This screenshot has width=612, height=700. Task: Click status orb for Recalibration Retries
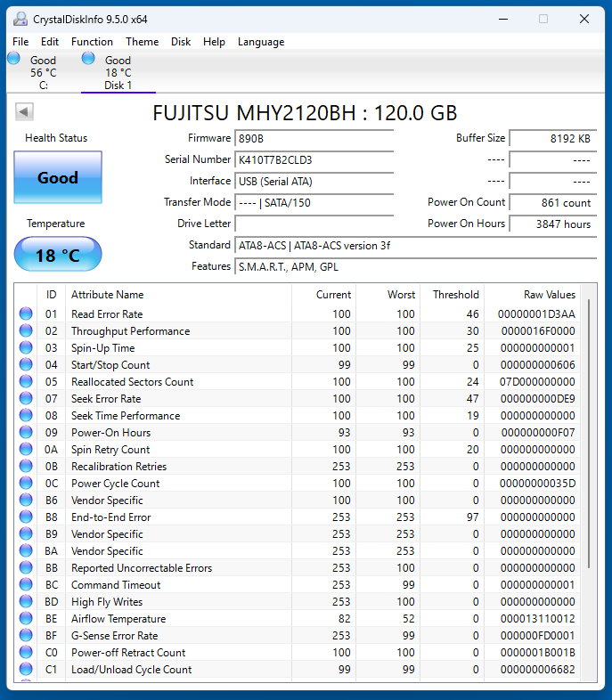(26, 466)
